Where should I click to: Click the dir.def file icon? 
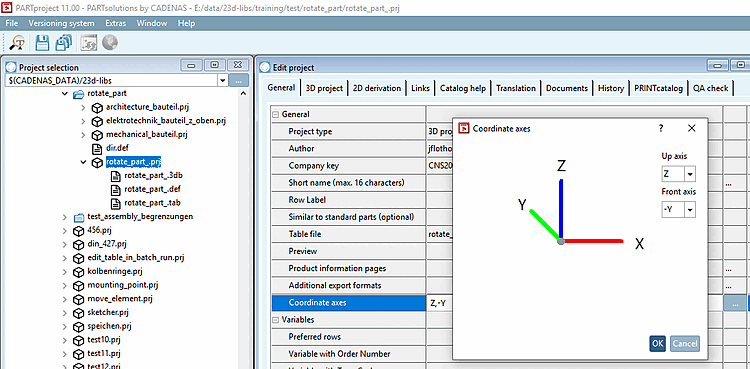pos(97,148)
